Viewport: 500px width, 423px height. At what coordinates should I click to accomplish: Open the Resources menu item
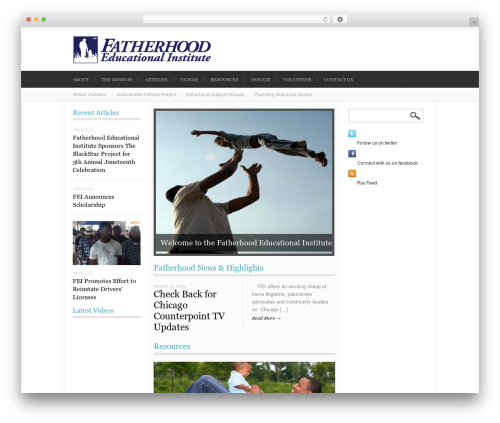224,80
